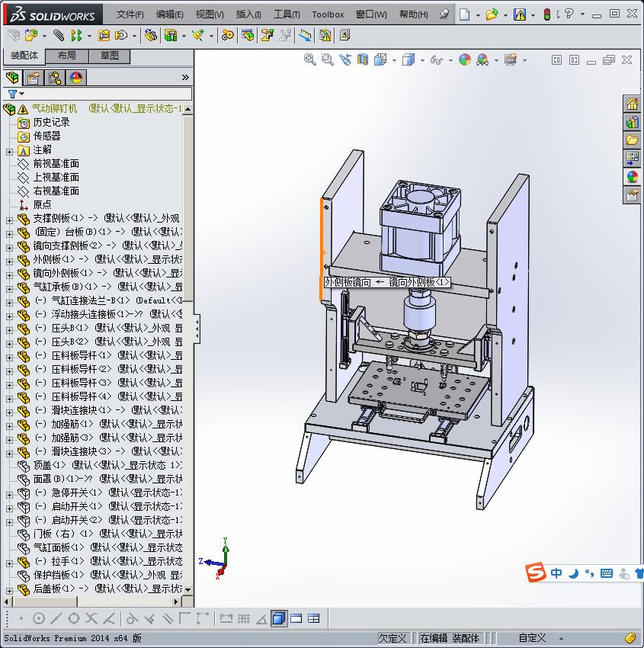This screenshot has height=648, width=644.
Task: Select 顶盖<1> component in the tree
Action: [50, 465]
